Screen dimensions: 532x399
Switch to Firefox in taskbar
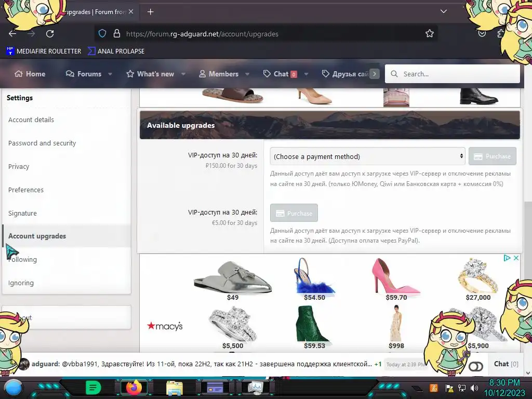[134, 388]
